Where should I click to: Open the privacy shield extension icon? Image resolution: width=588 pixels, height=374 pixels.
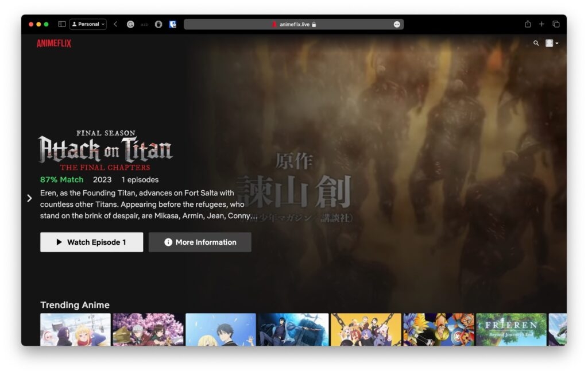pyautogui.click(x=158, y=24)
